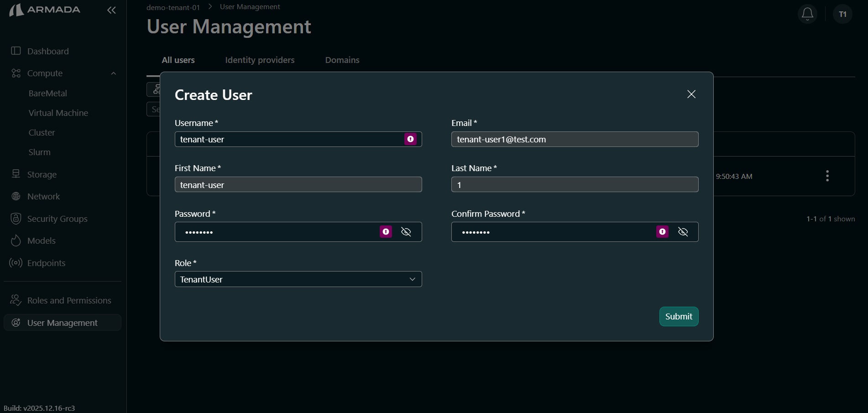Click the password manager icon in Username field

point(410,139)
